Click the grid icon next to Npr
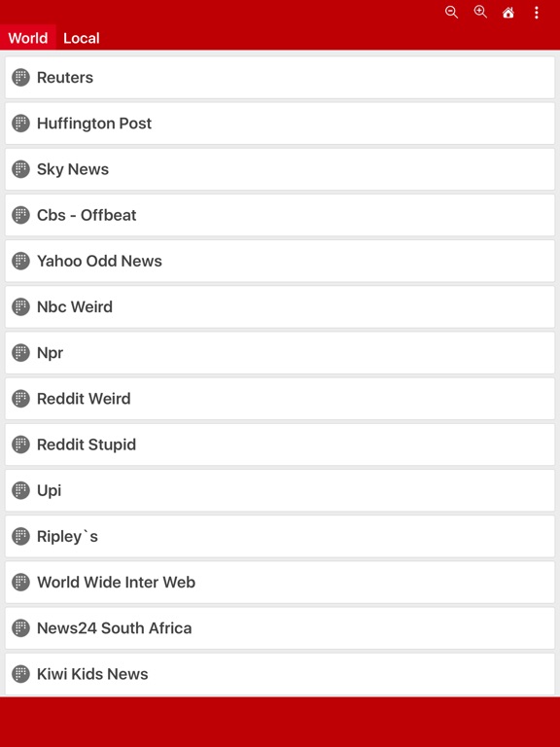This screenshot has width=560, height=747. [20, 352]
